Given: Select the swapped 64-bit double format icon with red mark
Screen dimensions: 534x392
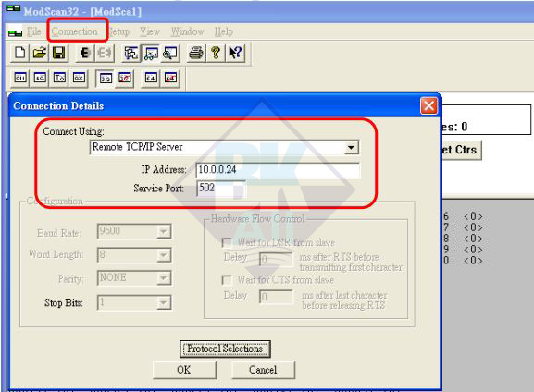Looking at the screenshot, I should point(170,78).
